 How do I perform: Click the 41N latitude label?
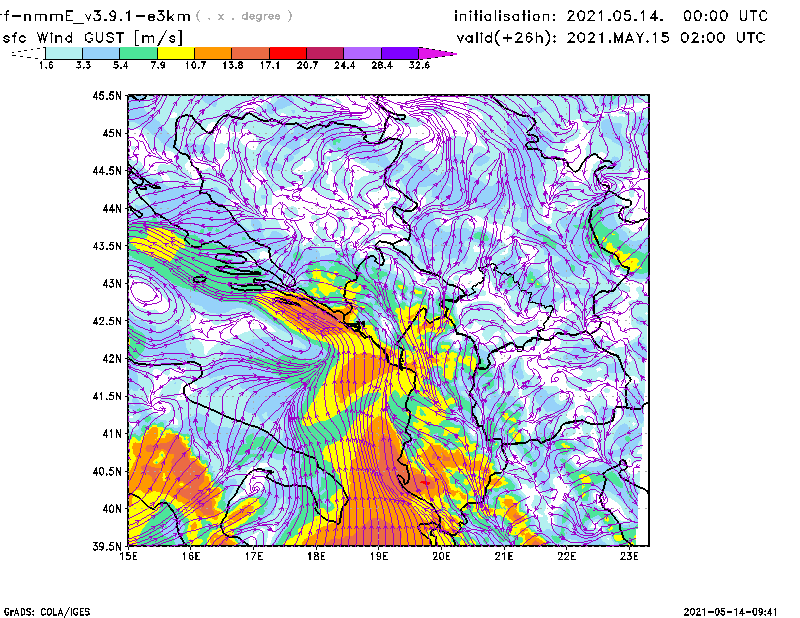pyautogui.click(x=112, y=434)
